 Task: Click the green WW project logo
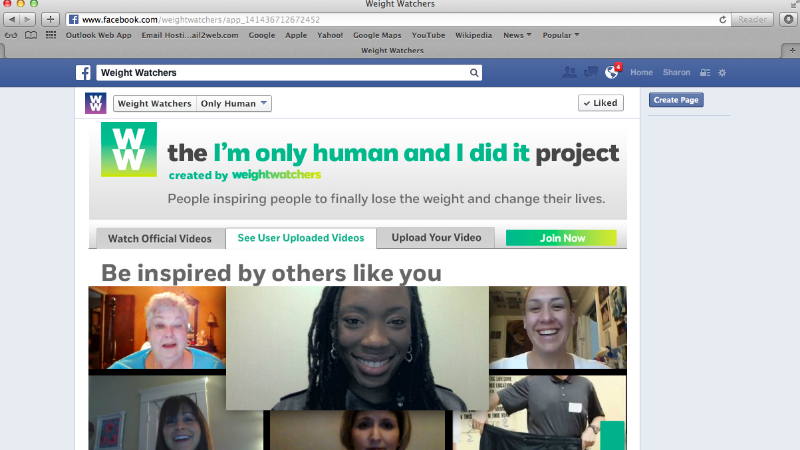pyautogui.click(x=129, y=149)
